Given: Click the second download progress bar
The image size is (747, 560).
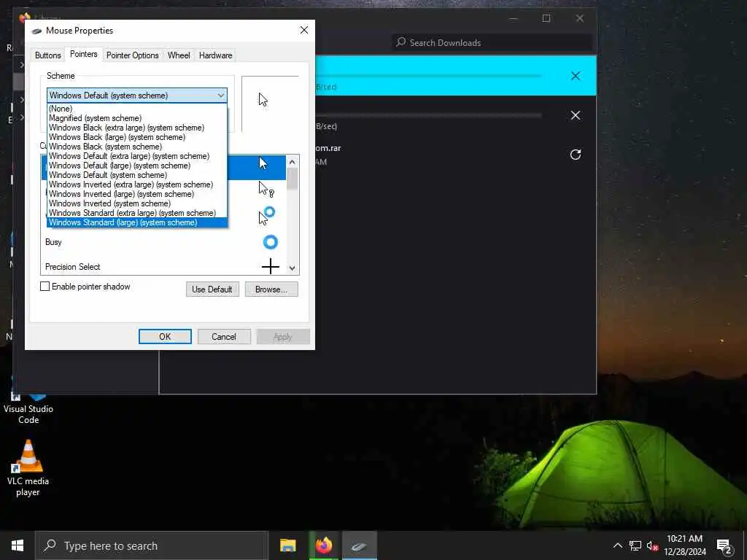Looking at the screenshot, I should click(x=428, y=114).
